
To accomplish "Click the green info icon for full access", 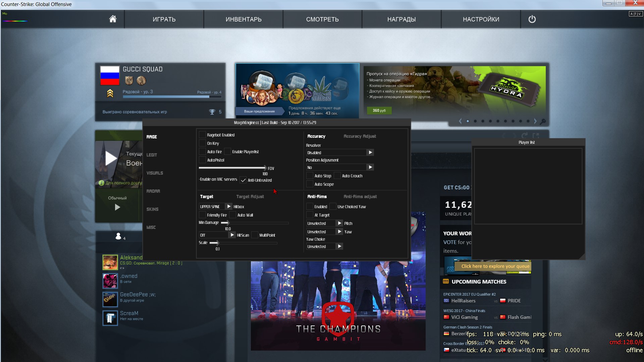I will point(101,183).
